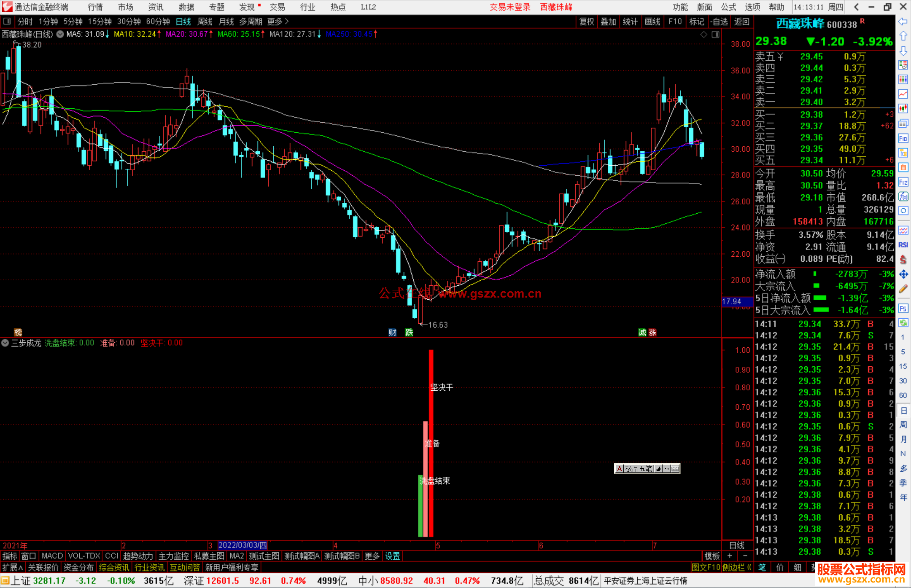Image resolution: width=911 pixels, height=588 pixels.
Task: Open the f(x) formula manager icon
Action: pos(903,196)
